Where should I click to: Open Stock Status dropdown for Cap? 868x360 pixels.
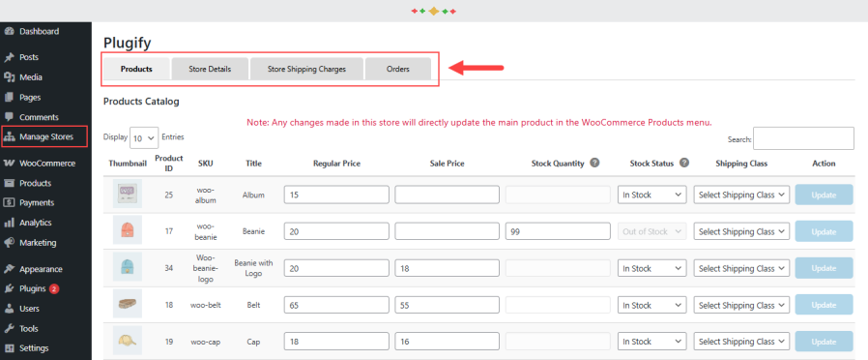coord(652,342)
